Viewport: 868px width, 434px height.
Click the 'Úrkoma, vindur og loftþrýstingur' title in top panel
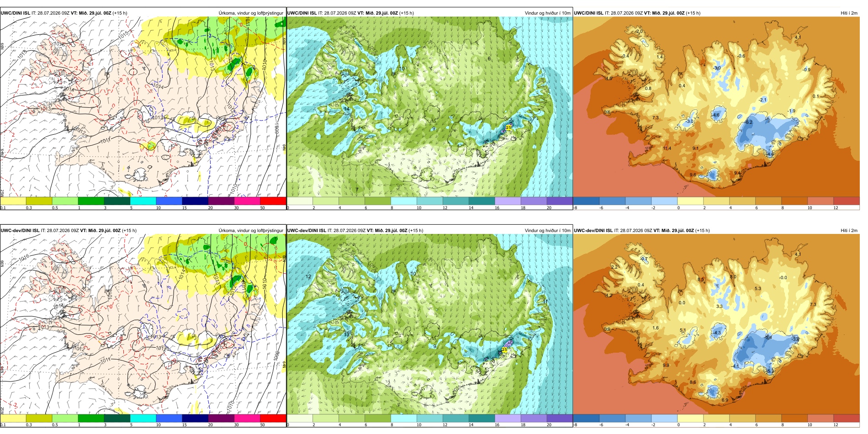[251, 13]
